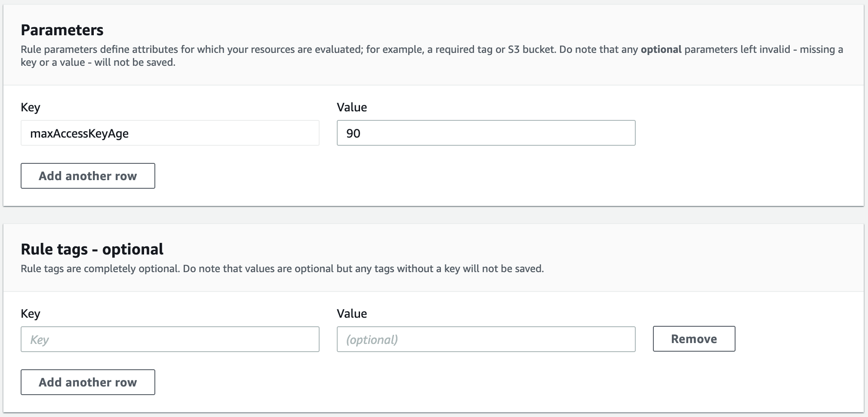This screenshot has width=868, height=417.
Task: Click the maxAccessKeyAge parameter key field
Action: pos(170,133)
